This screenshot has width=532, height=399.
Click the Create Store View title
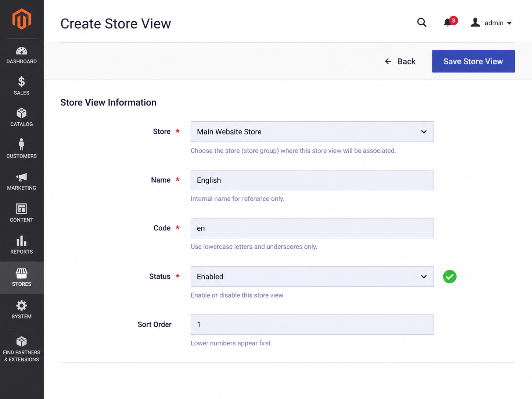(x=116, y=24)
